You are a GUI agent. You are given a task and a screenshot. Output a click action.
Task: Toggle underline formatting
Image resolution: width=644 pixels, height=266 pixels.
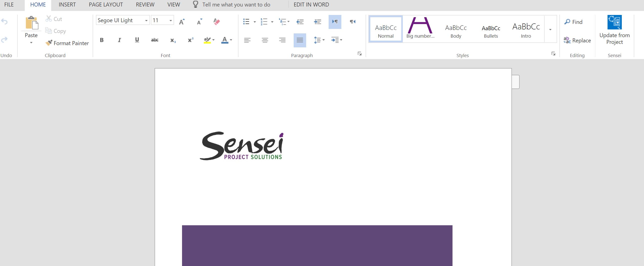coord(137,40)
